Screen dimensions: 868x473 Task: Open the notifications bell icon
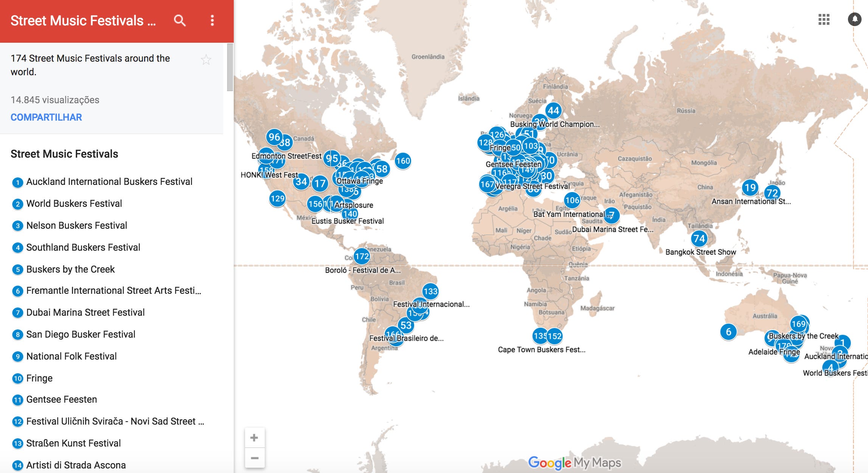pos(854,19)
